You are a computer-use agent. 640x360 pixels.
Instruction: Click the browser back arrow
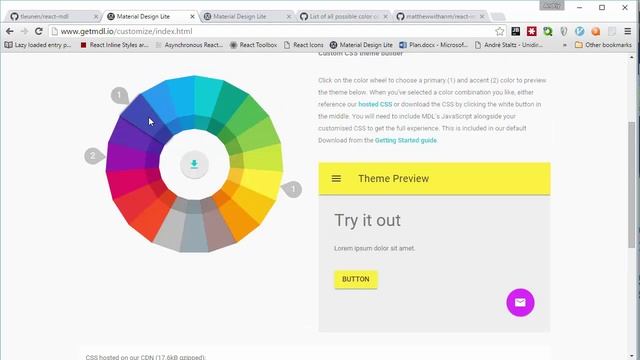pos(10,31)
